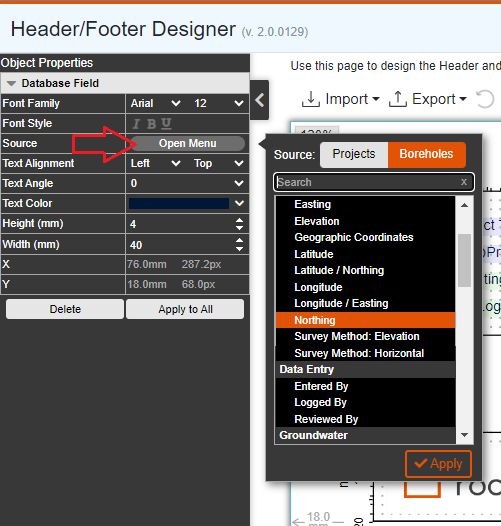Increase Width (mm) with up arrow
Screen dimensions: 501x526
[239, 241]
